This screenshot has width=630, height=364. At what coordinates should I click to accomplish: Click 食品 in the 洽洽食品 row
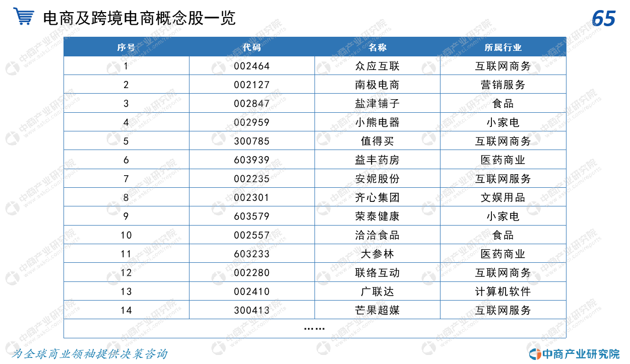click(503, 235)
